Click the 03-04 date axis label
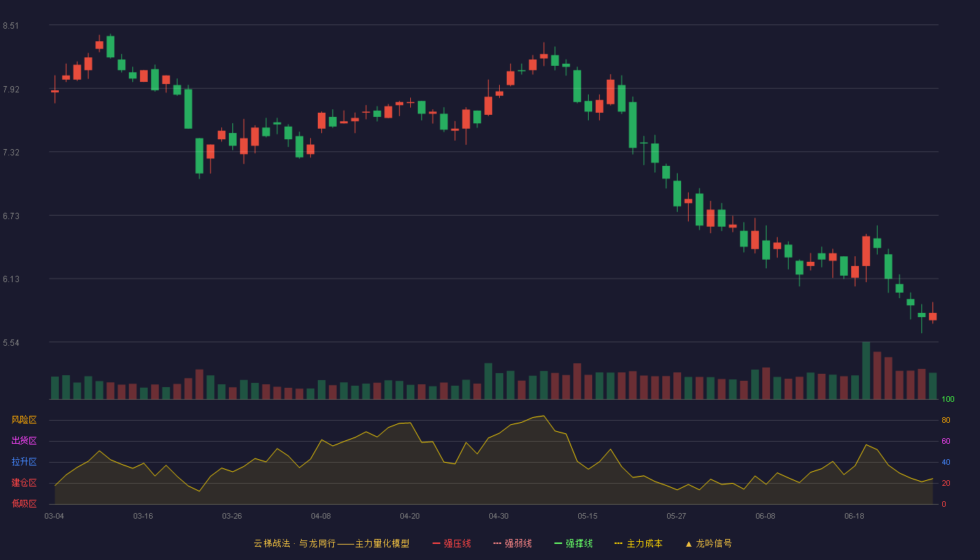Screen dimensions: 980x560 (x=54, y=516)
